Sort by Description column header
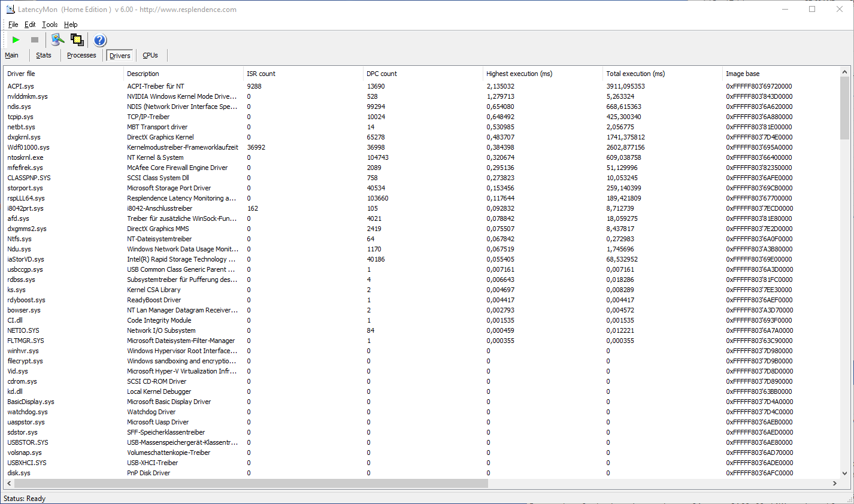854x504 pixels. tap(183, 74)
